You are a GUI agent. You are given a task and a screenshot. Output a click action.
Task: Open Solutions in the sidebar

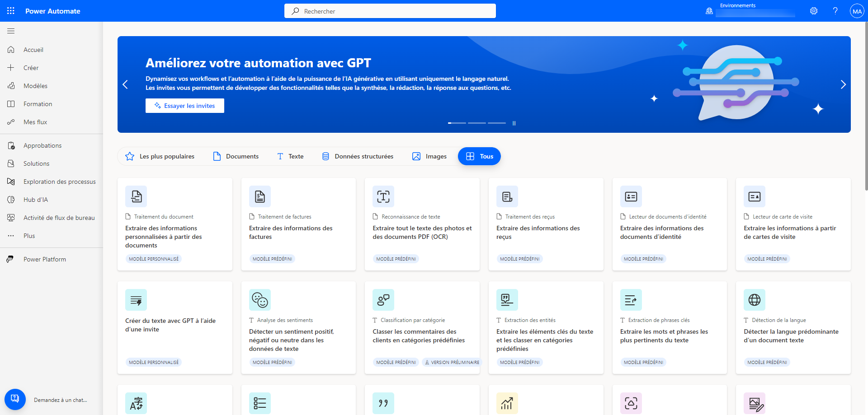tap(52, 163)
